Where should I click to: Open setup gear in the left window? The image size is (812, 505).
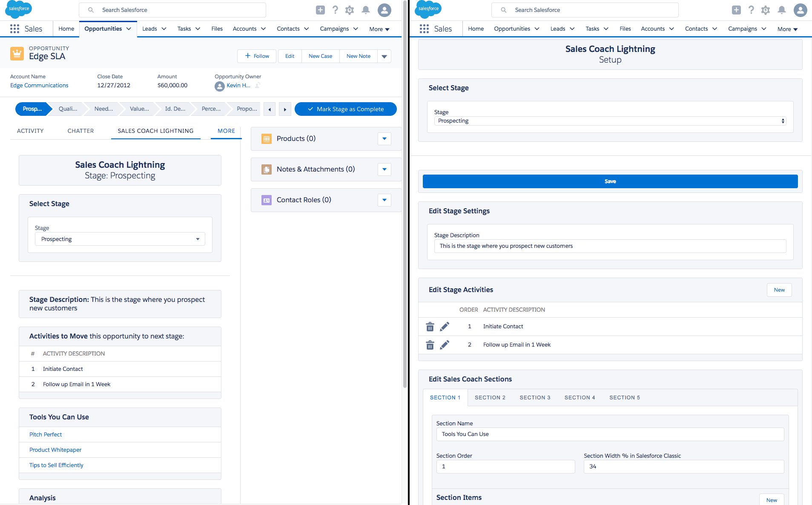tap(350, 10)
